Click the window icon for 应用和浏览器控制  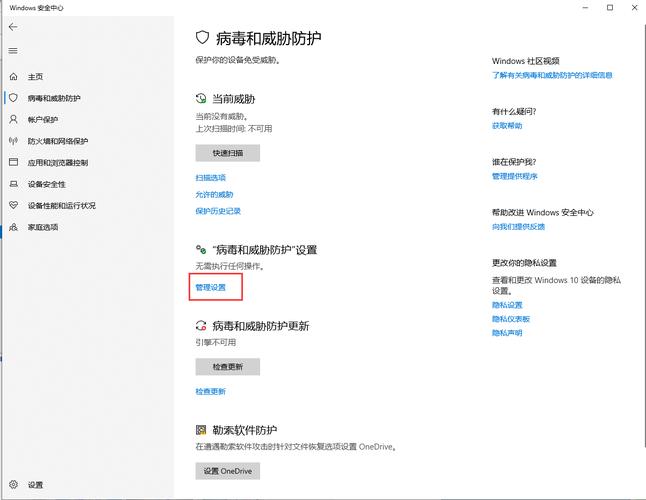pyautogui.click(x=13, y=162)
